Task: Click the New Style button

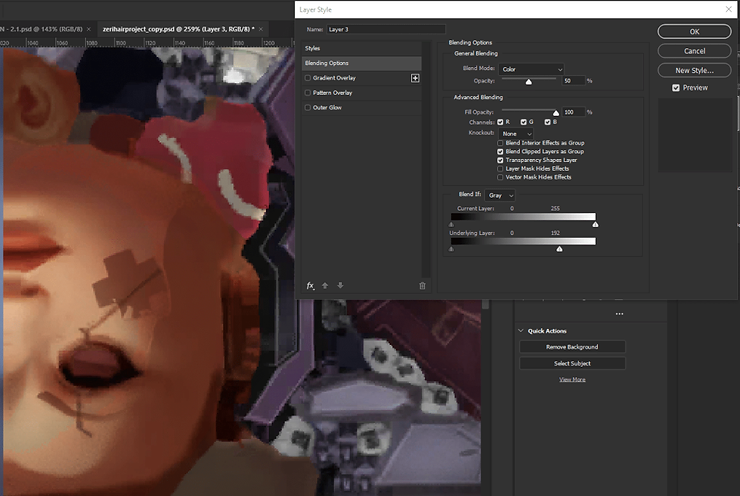Action: 694,70
